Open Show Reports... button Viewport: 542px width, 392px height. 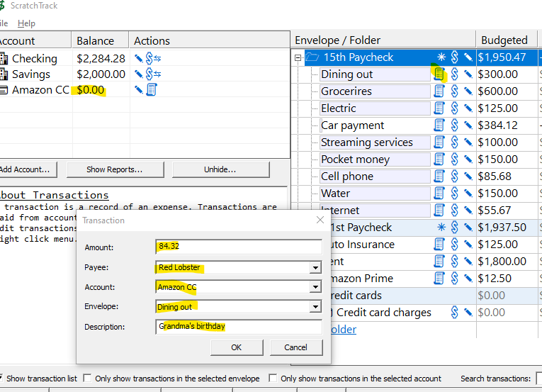115,169
